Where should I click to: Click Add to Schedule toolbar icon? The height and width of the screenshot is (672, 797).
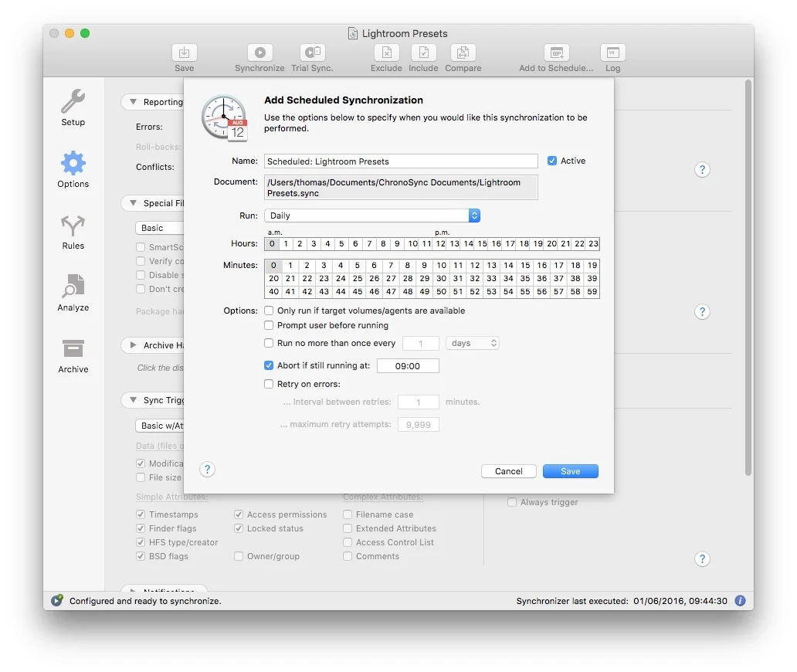pyautogui.click(x=557, y=53)
